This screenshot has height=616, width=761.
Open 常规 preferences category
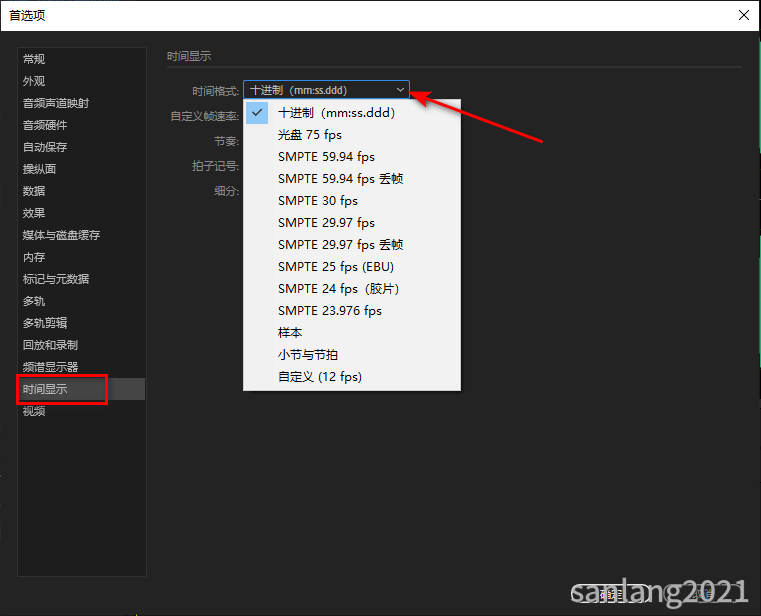[34, 59]
